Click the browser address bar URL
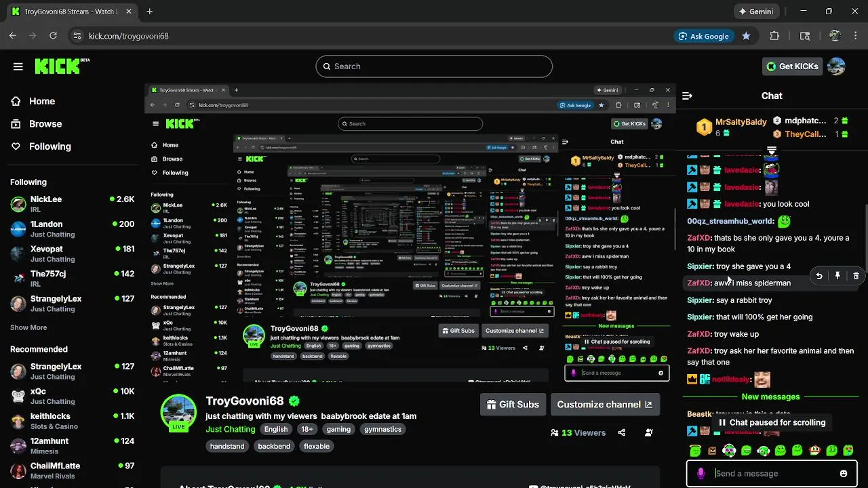This screenshot has height=488, width=868. tap(129, 36)
